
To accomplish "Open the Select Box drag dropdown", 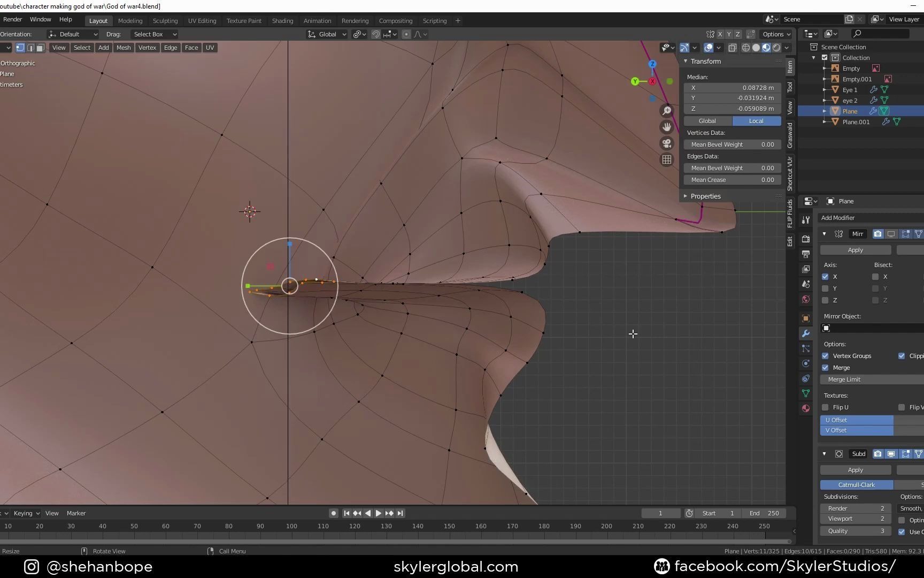I will 154,34.
